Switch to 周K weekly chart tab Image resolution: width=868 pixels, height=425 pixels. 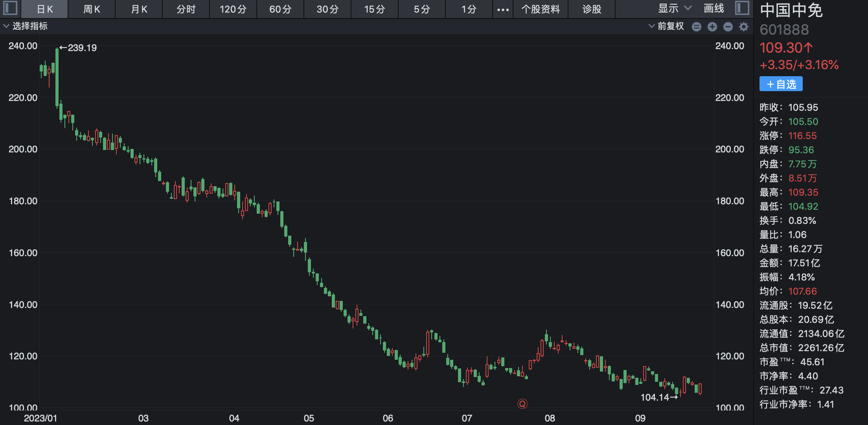92,9
